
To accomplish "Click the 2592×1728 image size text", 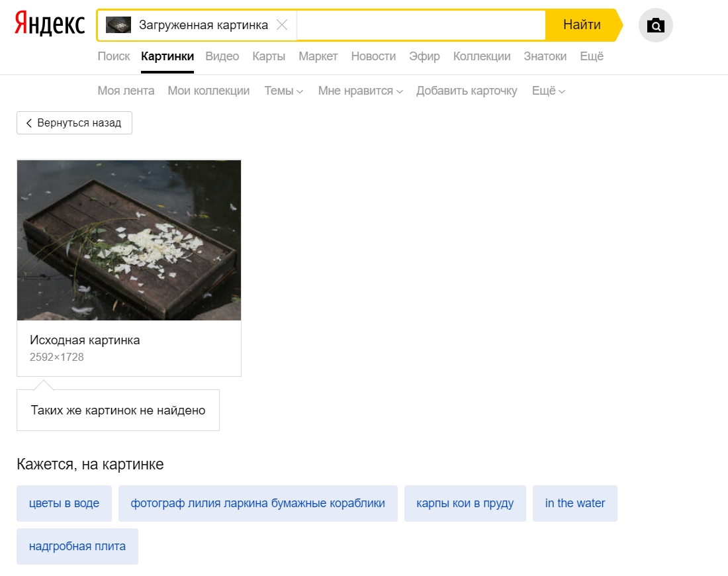I will 57,358.
